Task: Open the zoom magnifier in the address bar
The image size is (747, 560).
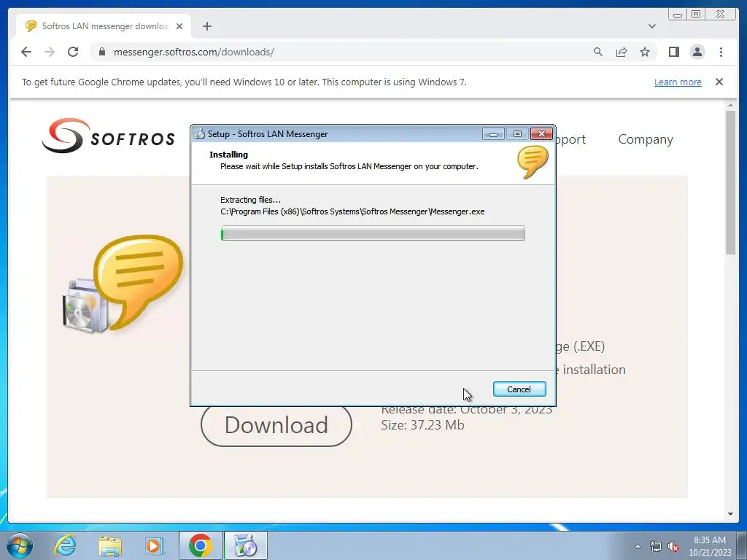Action: click(598, 52)
